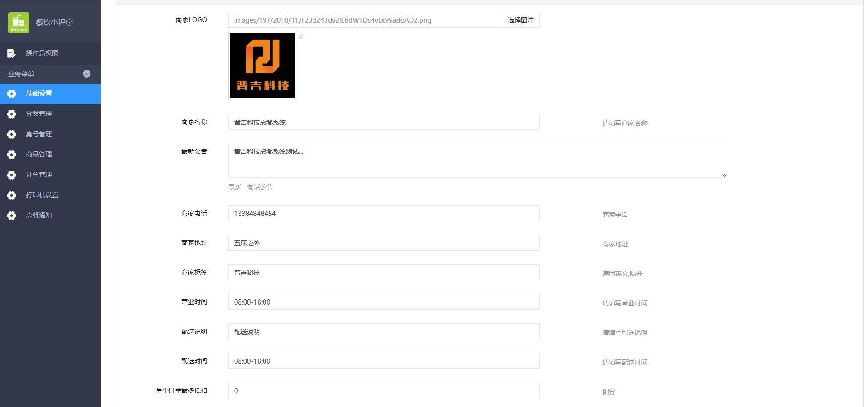Click the gear icon beside 分类管理

(x=12, y=114)
